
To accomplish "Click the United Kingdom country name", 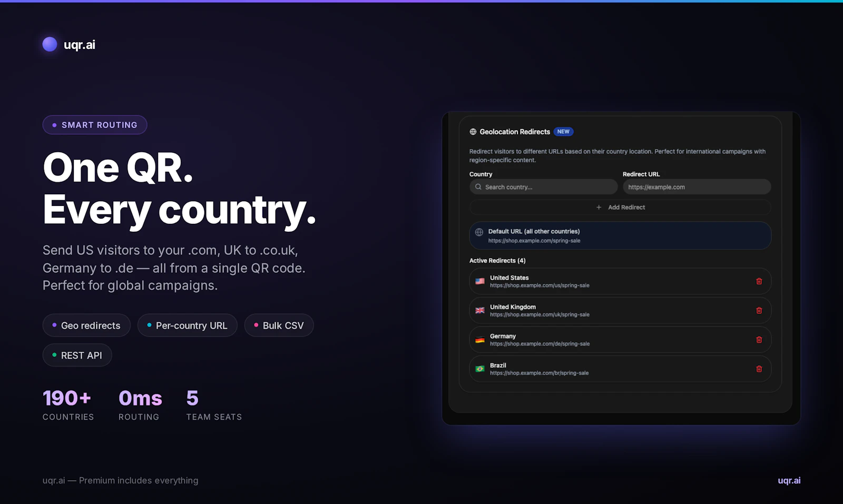I will pos(513,307).
